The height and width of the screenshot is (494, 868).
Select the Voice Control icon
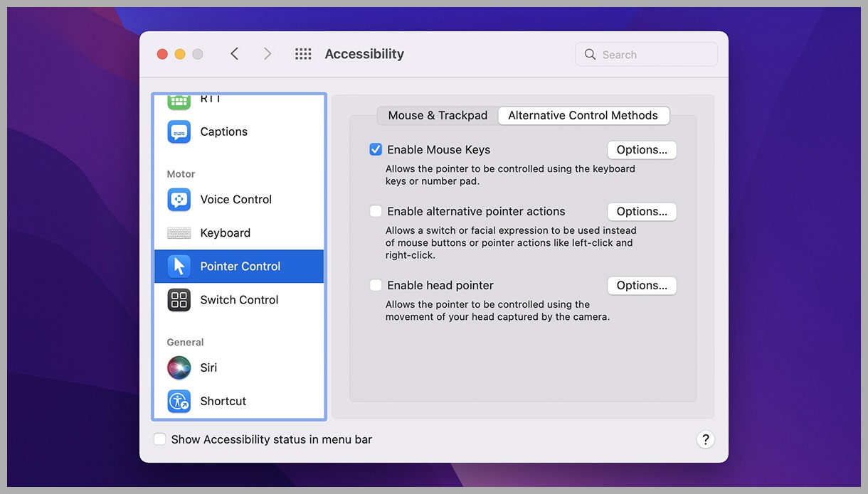point(179,200)
